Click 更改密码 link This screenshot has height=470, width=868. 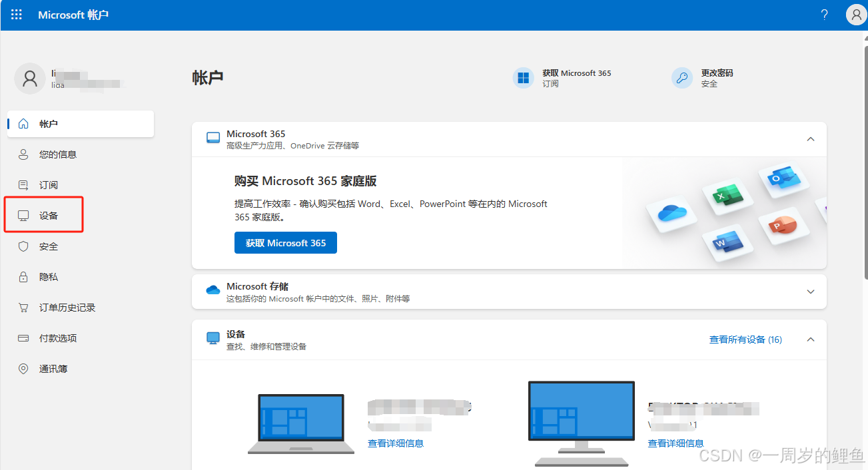coord(703,78)
